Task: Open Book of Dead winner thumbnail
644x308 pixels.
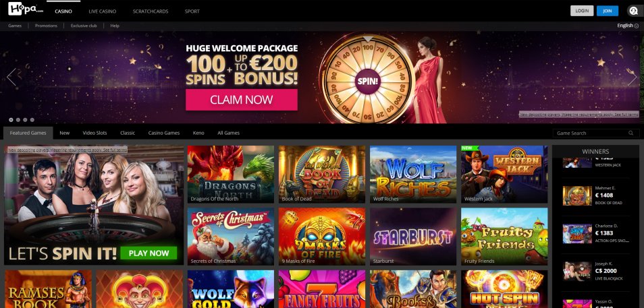Action: [x=577, y=195]
